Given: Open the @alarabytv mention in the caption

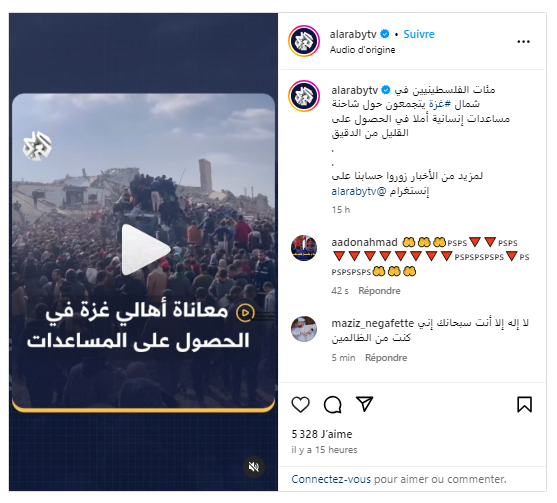Looking at the screenshot, I should 359,191.
